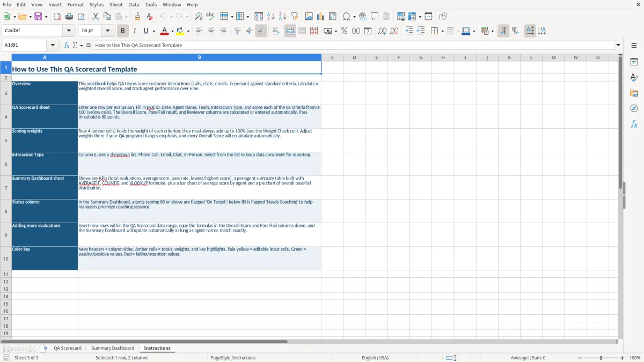Screen dimensions: 644x362
Task: Open the File menu
Action: coord(7,4)
